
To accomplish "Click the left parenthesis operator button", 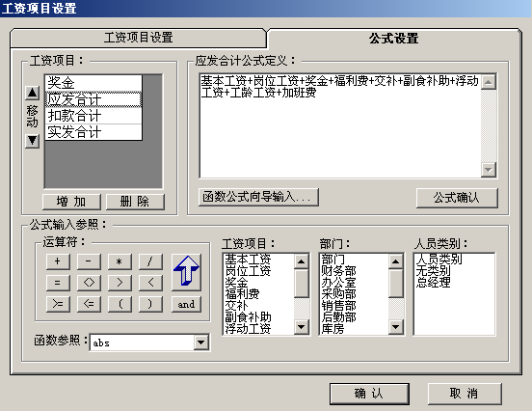I will coord(120,304).
